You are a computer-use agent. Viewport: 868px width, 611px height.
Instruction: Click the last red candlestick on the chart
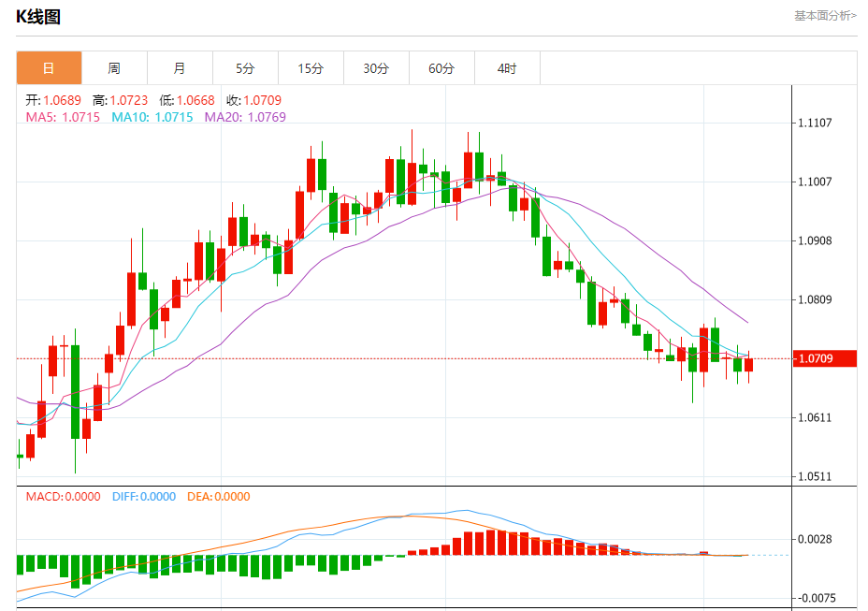(x=749, y=365)
